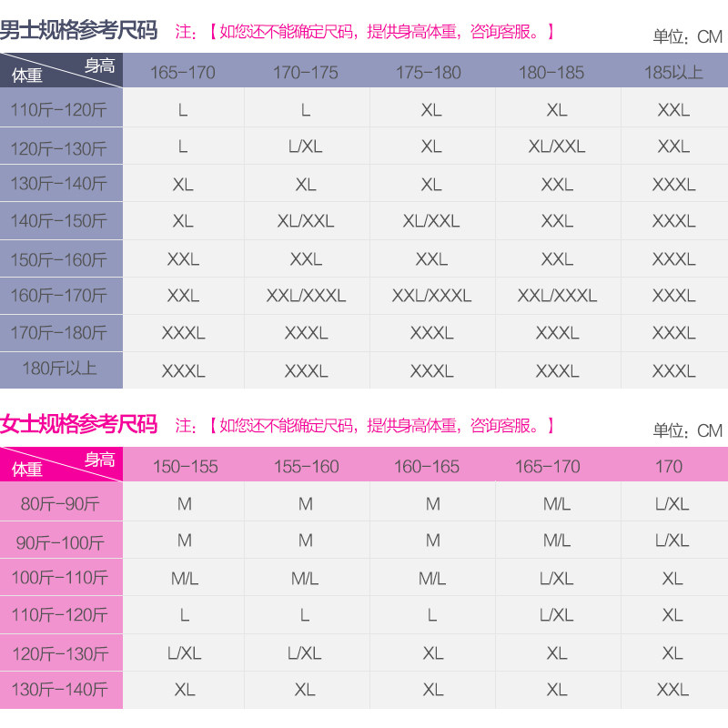
Task: Click the 140斤-150斤 weight row label
Action: click(59, 221)
